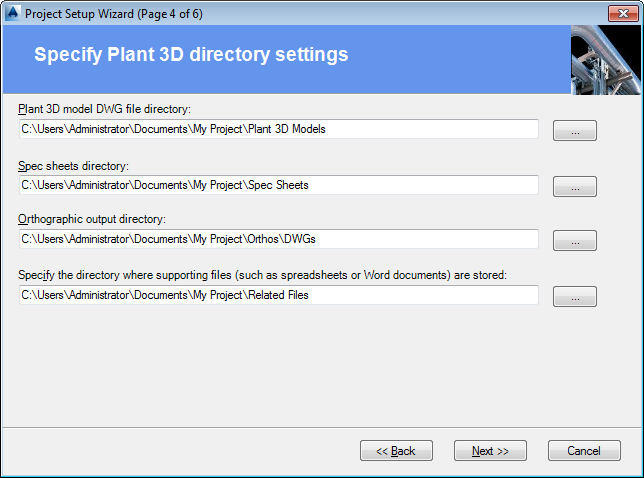The height and width of the screenshot is (478, 644).
Task: Click the Plant 3D model DWG directory field
Action: tap(278, 129)
